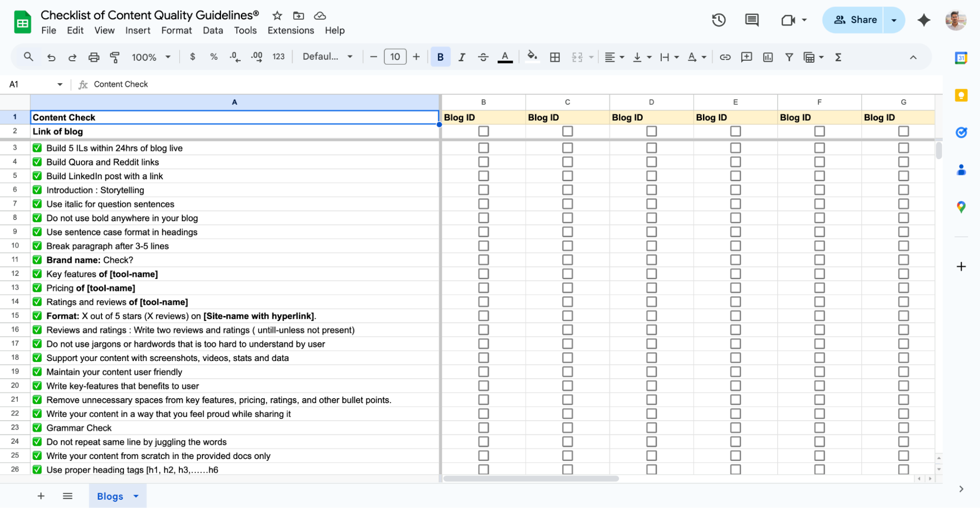
Task: Click the Share button
Action: 854,20
